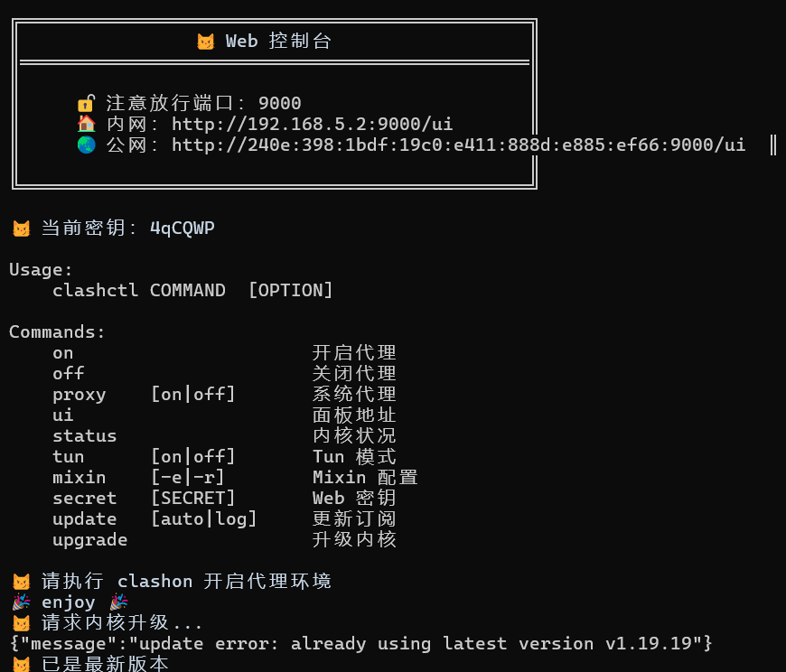This screenshot has width=786, height=672.
Task: Click the mixin [-e|-r] option text
Action: 188,478
